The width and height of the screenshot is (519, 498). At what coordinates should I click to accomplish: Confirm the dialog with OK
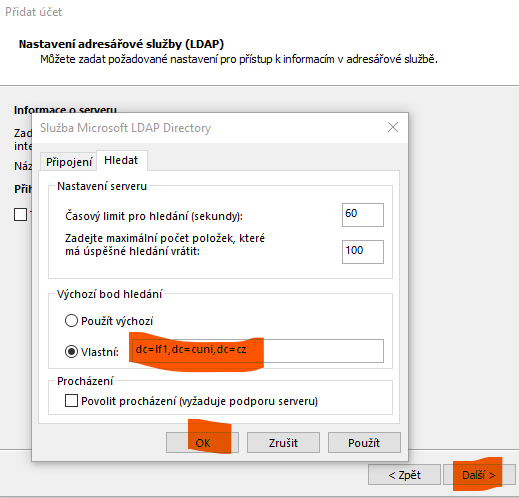point(202,443)
